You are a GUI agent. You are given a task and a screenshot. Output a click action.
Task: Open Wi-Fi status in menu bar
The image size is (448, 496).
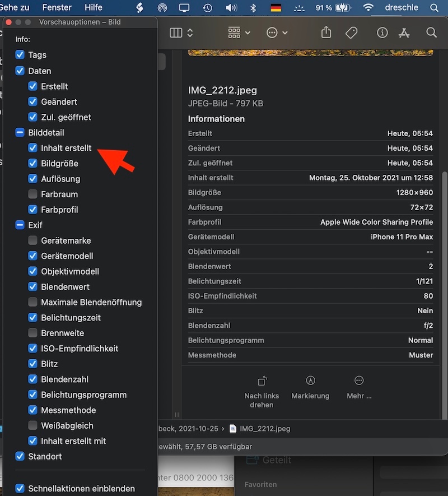[x=368, y=8]
